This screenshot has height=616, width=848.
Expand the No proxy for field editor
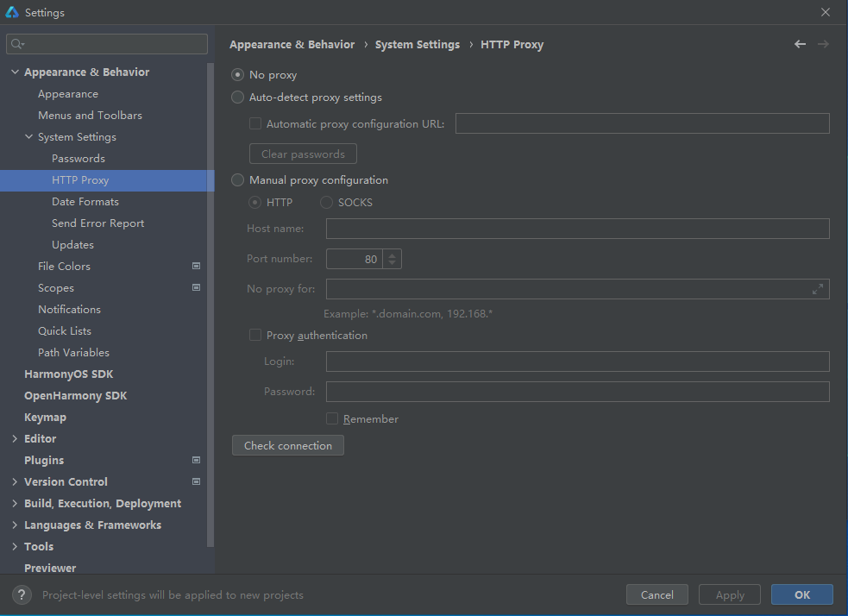pos(818,289)
